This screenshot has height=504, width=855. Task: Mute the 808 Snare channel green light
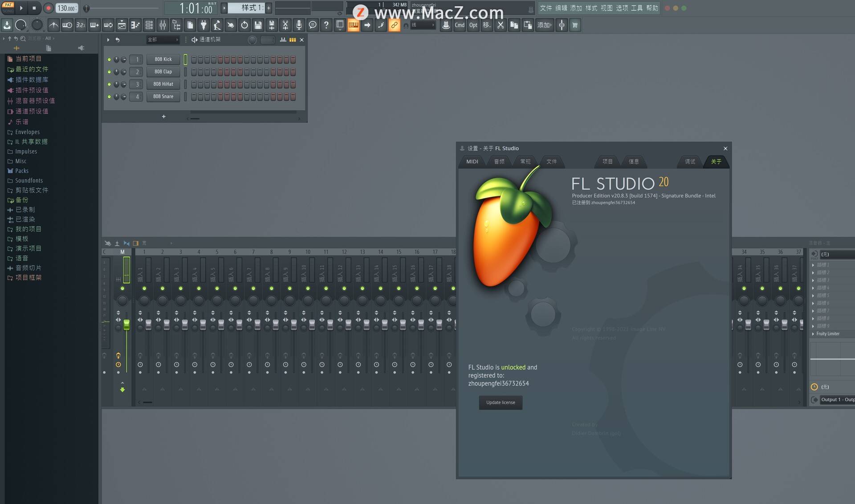pos(109,97)
